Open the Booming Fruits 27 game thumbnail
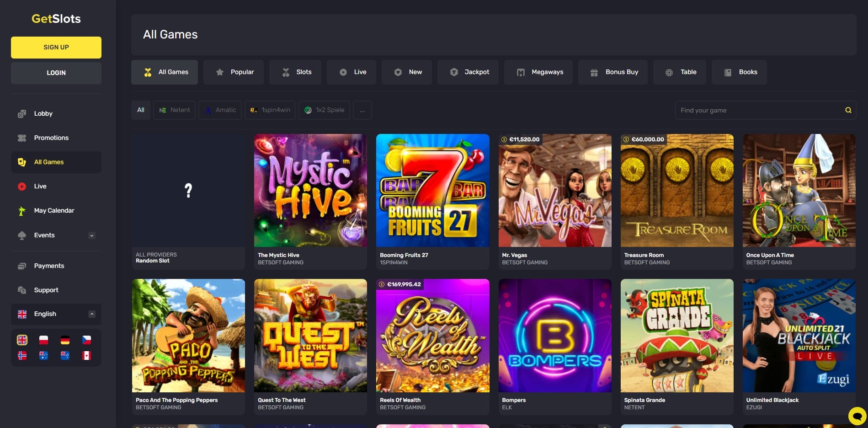Image resolution: width=868 pixels, height=428 pixels. 432,191
